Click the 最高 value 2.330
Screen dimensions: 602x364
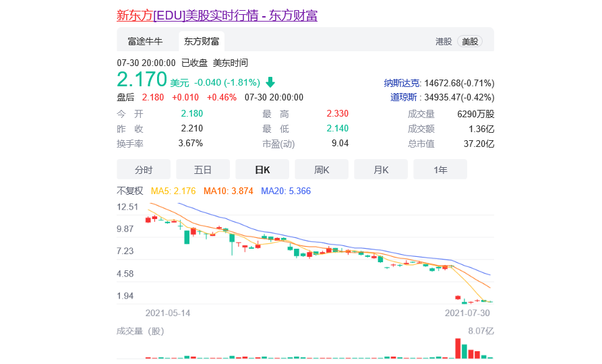tap(338, 113)
